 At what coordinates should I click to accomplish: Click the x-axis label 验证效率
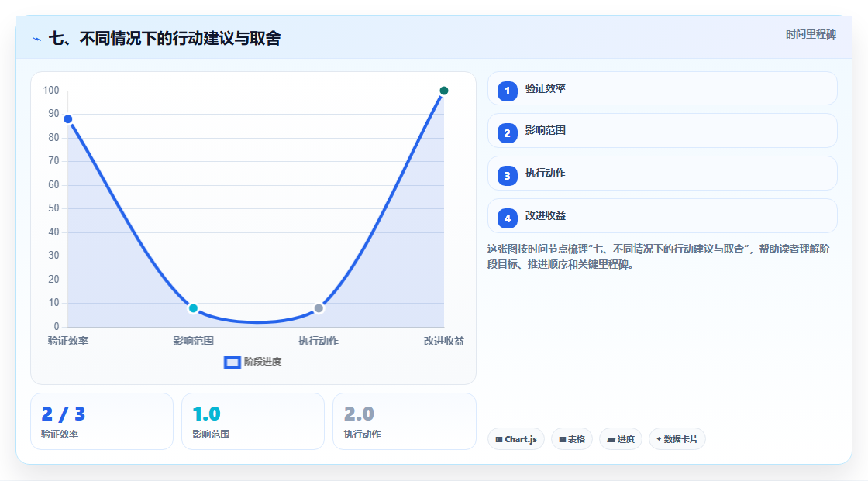pyautogui.click(x=68, y=341)
